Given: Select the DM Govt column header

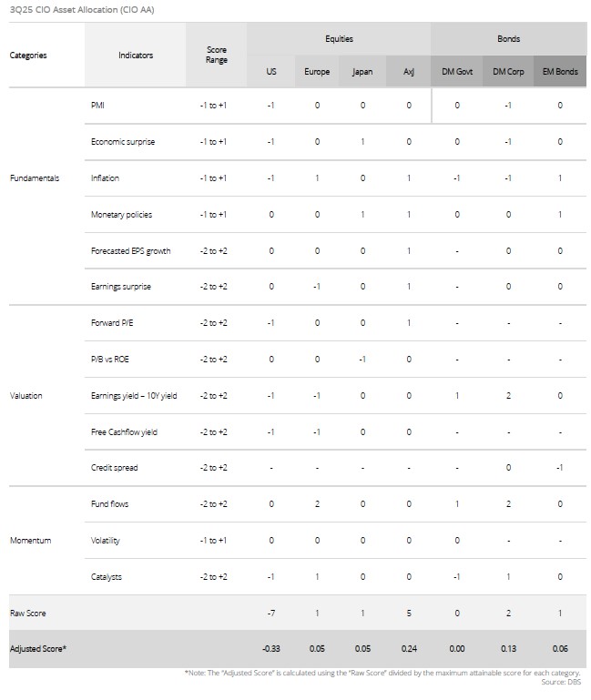Looking at the screenshot, I should (x=456, y=71).
